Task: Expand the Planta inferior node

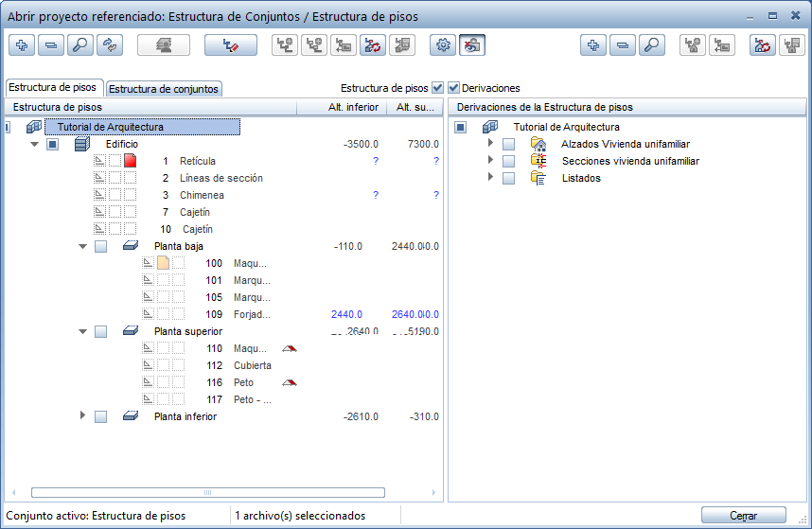Action: (x=83, y=416)
